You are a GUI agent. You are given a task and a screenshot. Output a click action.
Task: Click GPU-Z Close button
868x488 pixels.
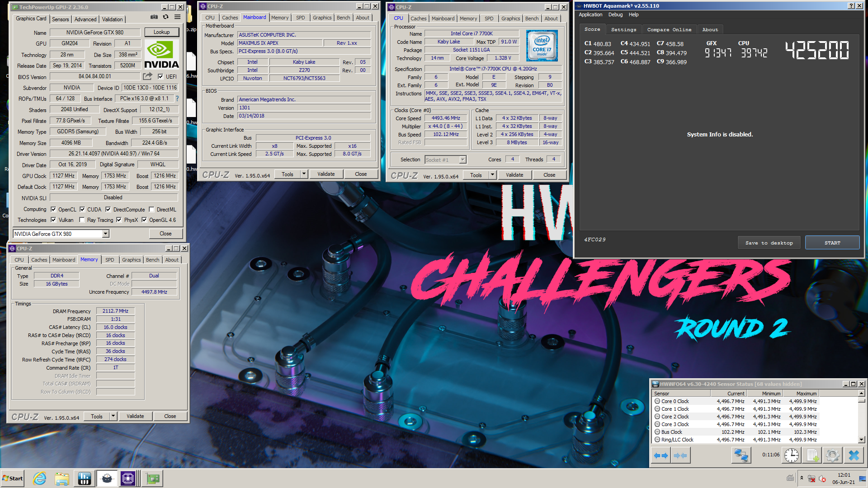click(165, 234)
